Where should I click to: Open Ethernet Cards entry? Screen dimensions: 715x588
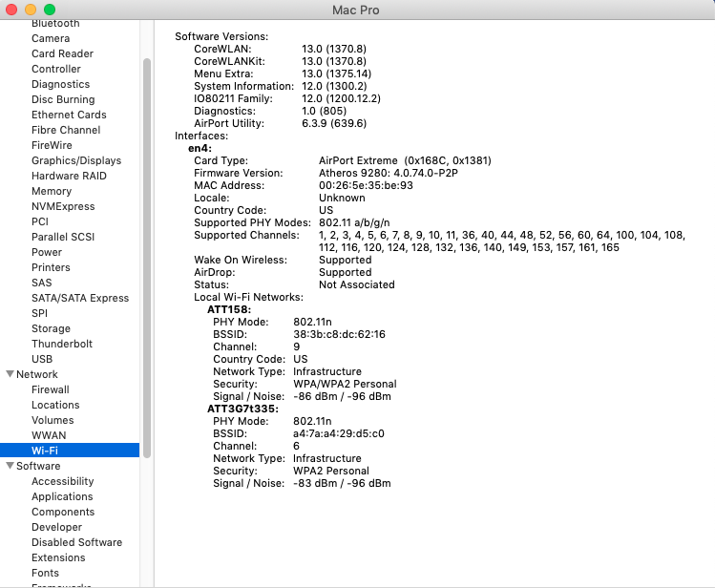pyautogui.click(x=69, y=115)
